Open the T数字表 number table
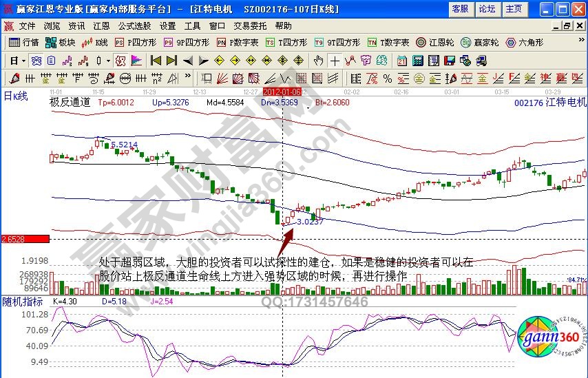Image resolution: width=588 pixels, height=378 pixels. 388,42
